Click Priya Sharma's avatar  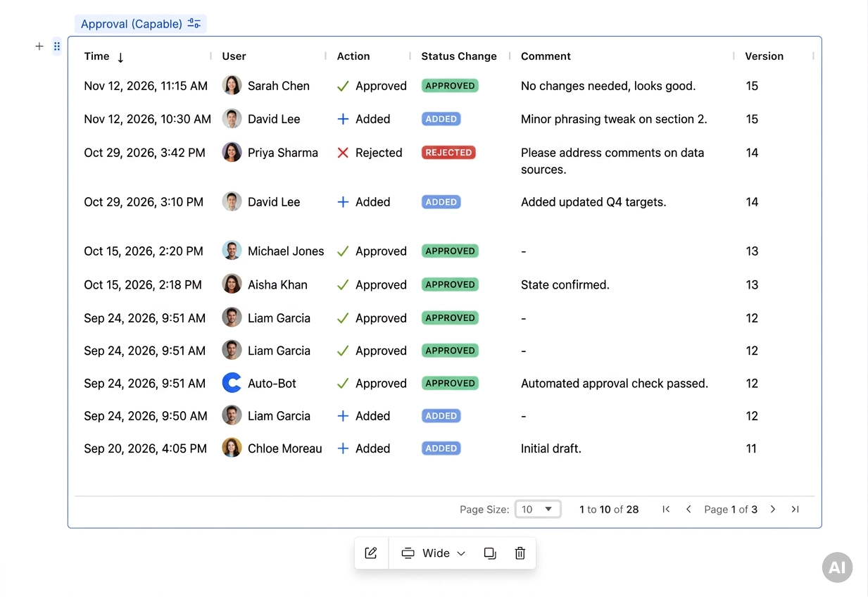coord(232,153)
